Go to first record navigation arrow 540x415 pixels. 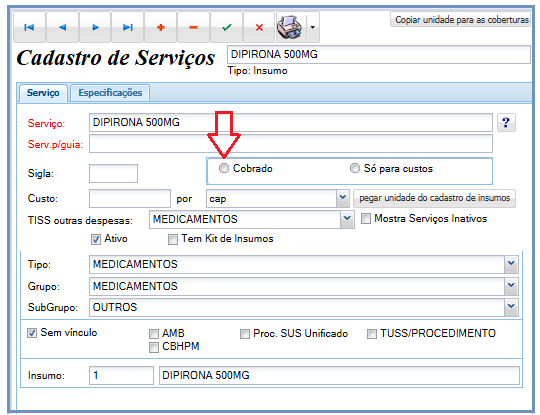pos(29,27)
